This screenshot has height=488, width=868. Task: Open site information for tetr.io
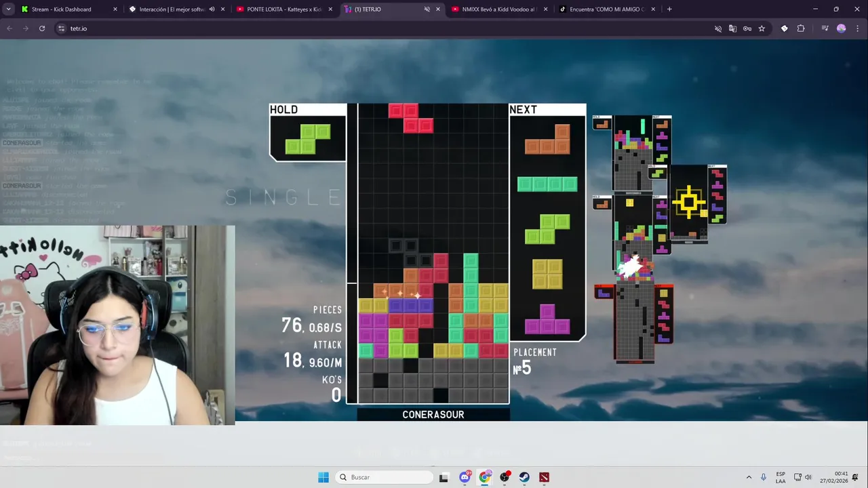click(x=61, y=28)
